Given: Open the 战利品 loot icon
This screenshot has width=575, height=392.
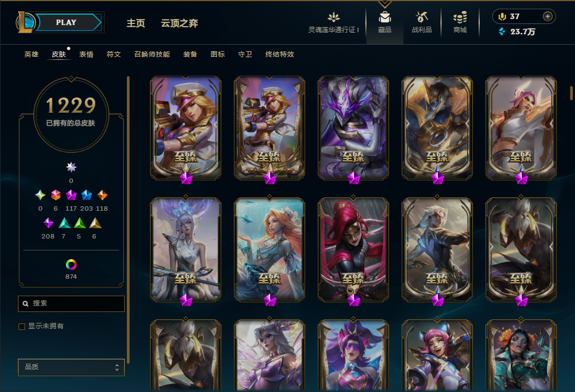Looking at the screenshot, I should point(421,17).
